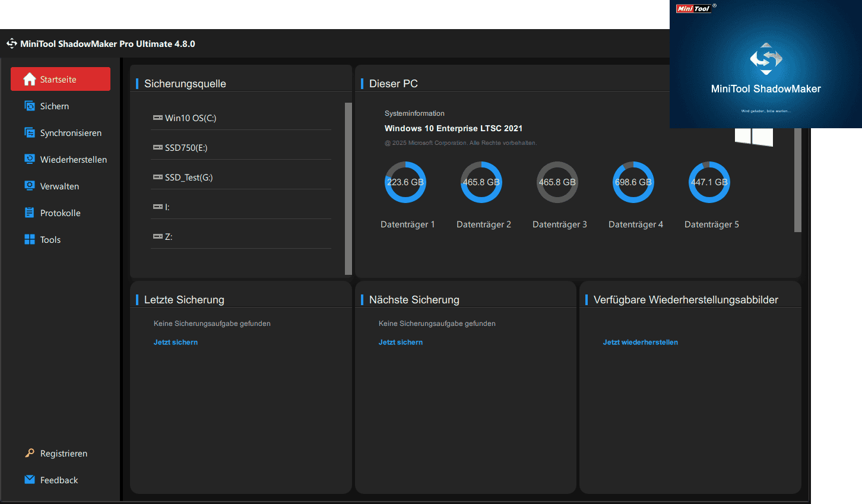Click the Microsoft Corporation copyright line
Viewport: 862px width, 504px height.
tap(461, 143)
